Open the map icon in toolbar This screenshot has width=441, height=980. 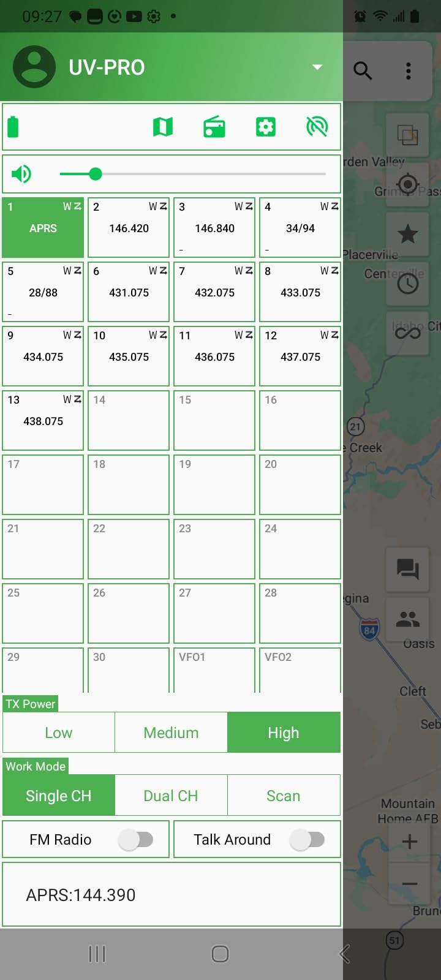[x=162, y=127]
